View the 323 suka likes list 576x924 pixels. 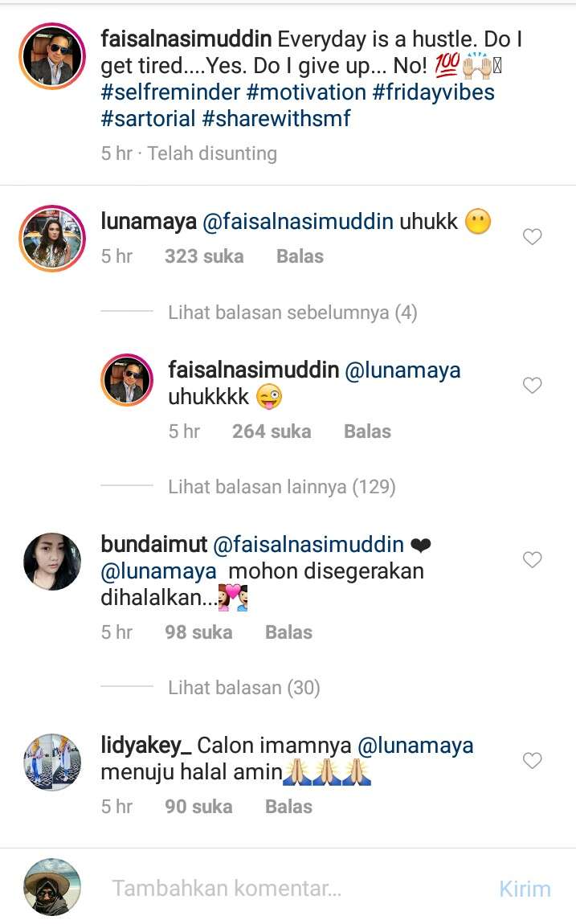coord(204,256)
